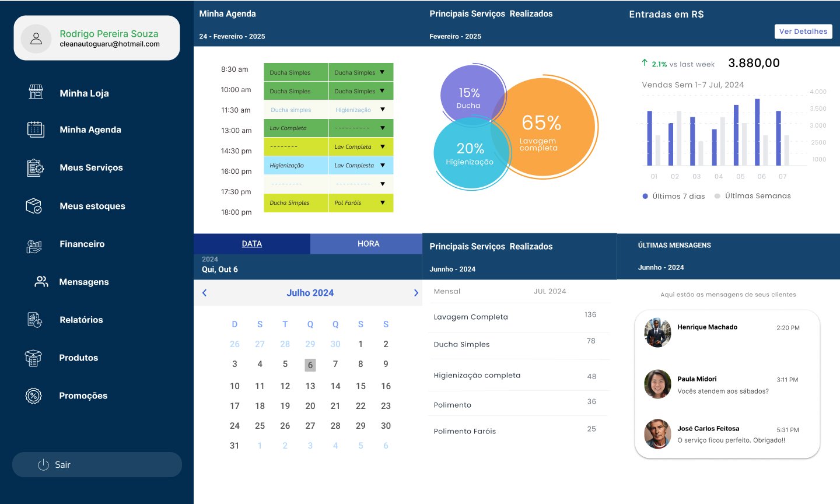Click the user profile avatar icon
Image resolution: width=840 pixels, height=504 pixels.
click(x=36, y=38)
